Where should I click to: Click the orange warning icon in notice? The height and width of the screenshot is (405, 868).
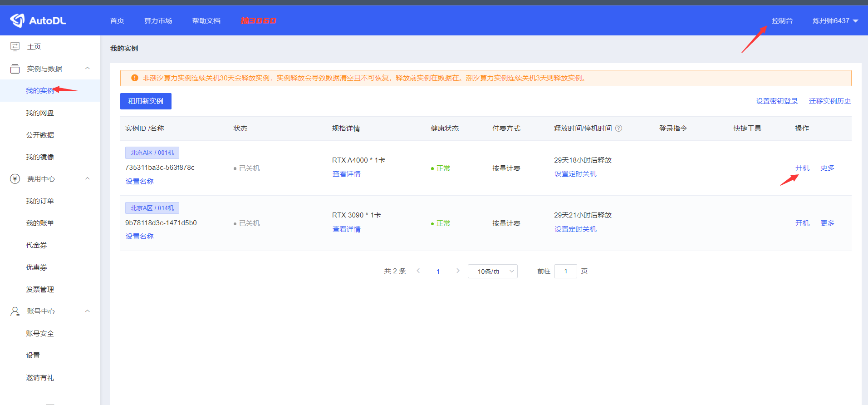click(x=134, y=78)
